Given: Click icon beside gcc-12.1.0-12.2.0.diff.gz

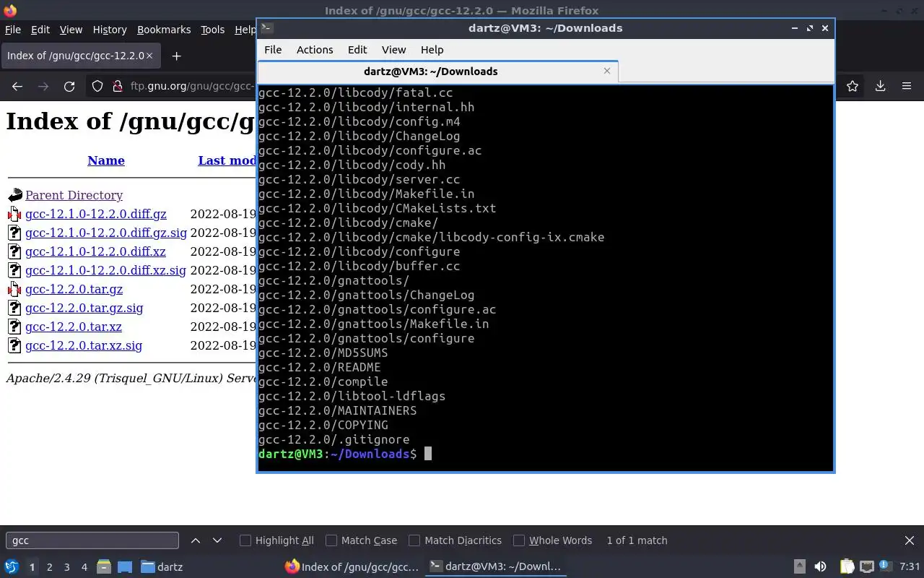Looking at the screenshot, I should [x=15, y=214].
